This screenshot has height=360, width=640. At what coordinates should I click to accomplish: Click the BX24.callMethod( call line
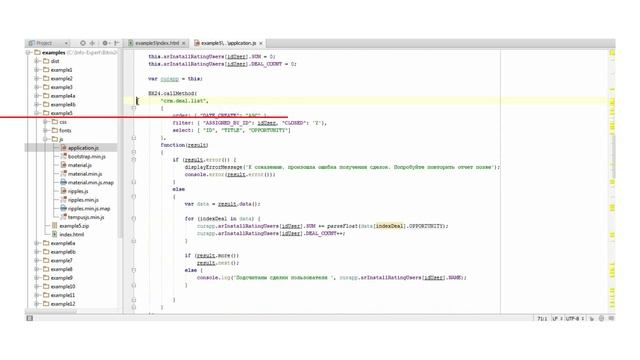tap(173, 93)
